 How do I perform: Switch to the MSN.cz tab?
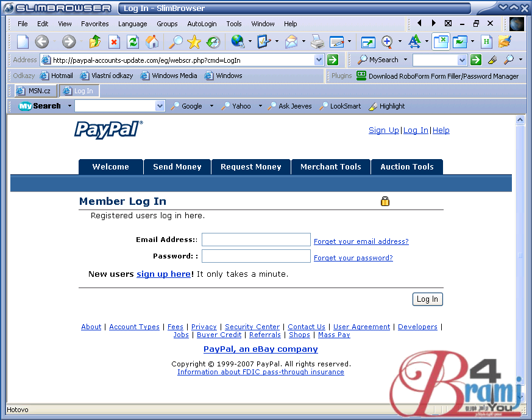point(34,91)
